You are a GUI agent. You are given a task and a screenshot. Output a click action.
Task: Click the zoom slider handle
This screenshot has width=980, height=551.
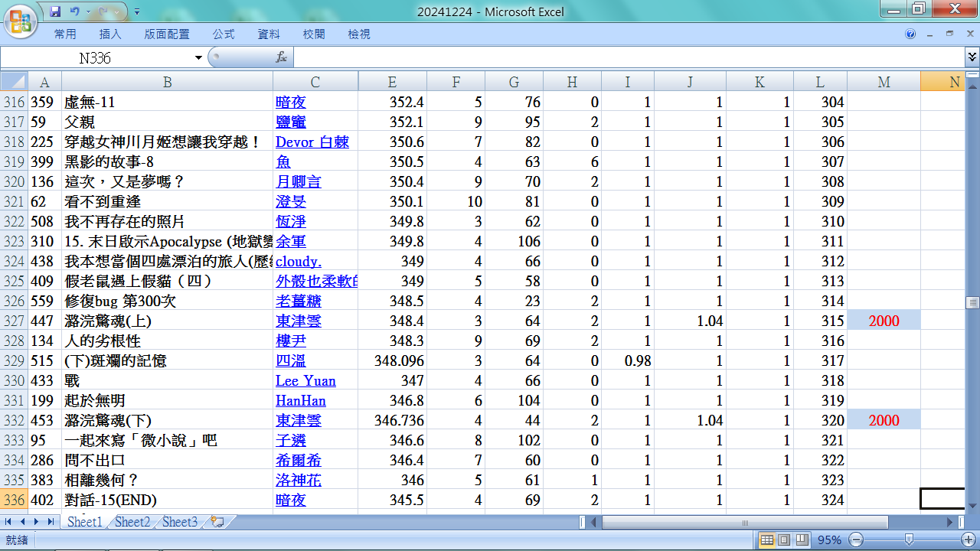(909, 540)
